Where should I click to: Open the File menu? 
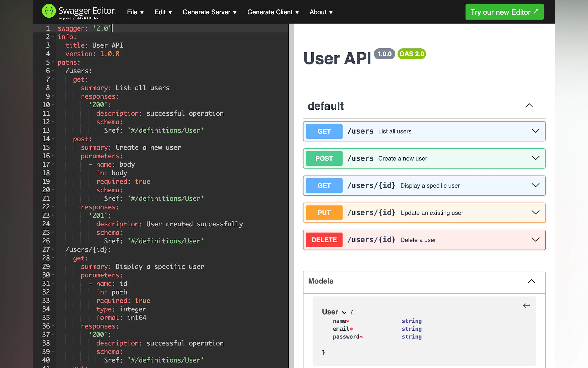click(x=135, y=12)
